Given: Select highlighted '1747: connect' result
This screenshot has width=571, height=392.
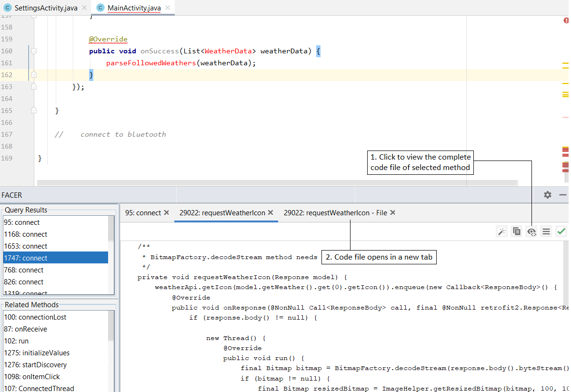Looking at the screenshot, I should [x=56, y=258].
